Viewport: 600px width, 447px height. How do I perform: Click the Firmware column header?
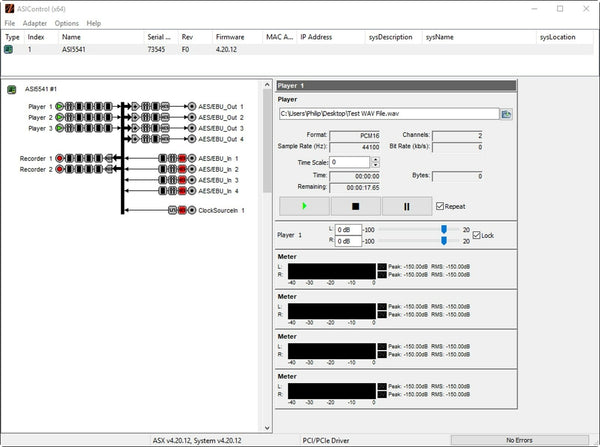coord(229,37)
